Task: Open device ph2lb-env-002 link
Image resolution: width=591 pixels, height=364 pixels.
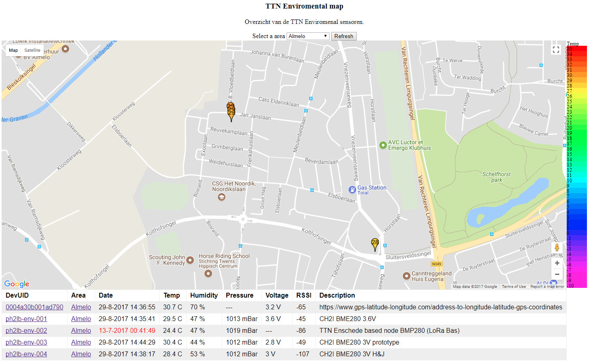Action: click(x=26, y=330)
